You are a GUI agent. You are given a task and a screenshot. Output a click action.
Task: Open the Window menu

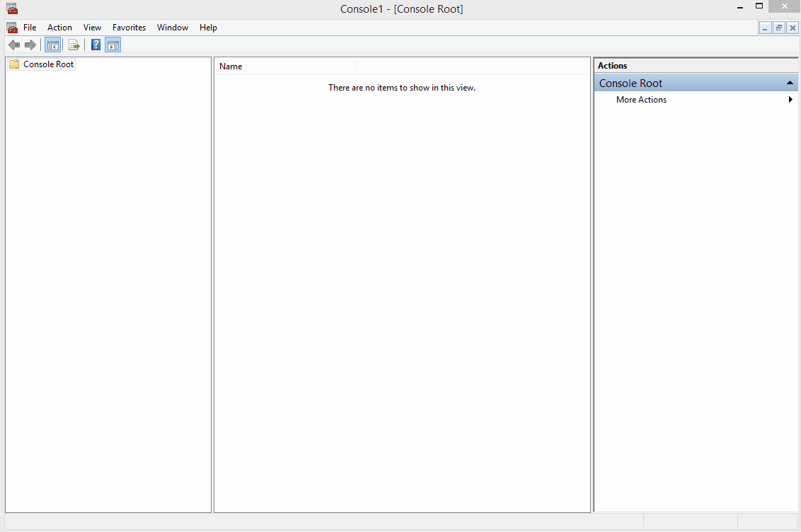(x=173, y=28)
